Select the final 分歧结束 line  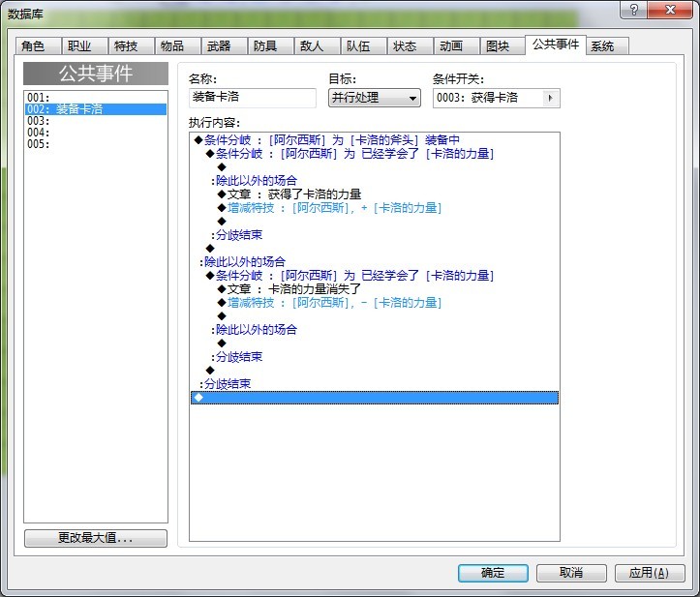[374, 384]
